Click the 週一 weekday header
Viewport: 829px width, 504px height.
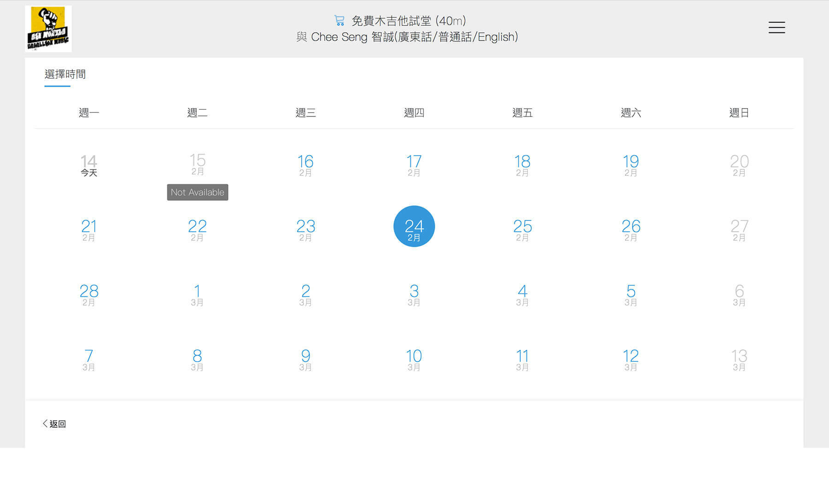pos(89,113)
